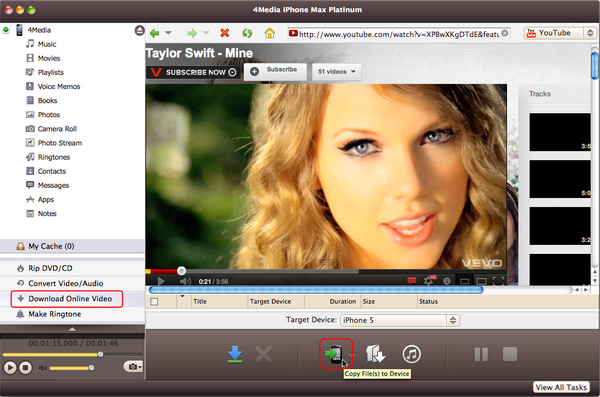The height and width of the screenshot is (397, 600).
Task: Enter fullscreen on the YouTube player
Action: pyautogui.click(x=498, y=281)
